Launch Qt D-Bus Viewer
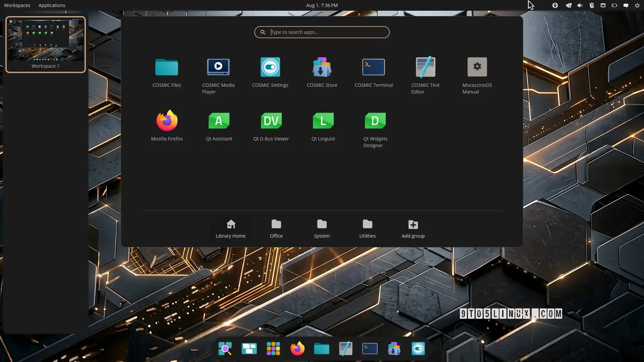Screen dimensions: 644x362 (271, 126)
